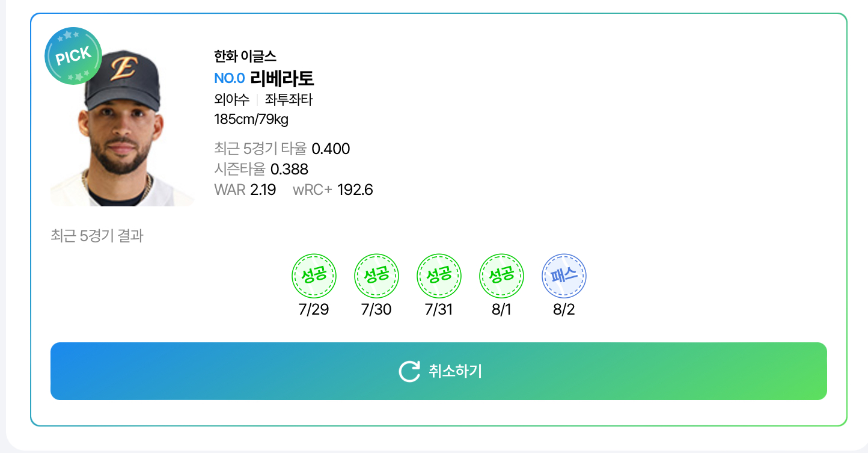Click the WAR 2.19 stat
868x453 pixels.
(x=245, y=190)
